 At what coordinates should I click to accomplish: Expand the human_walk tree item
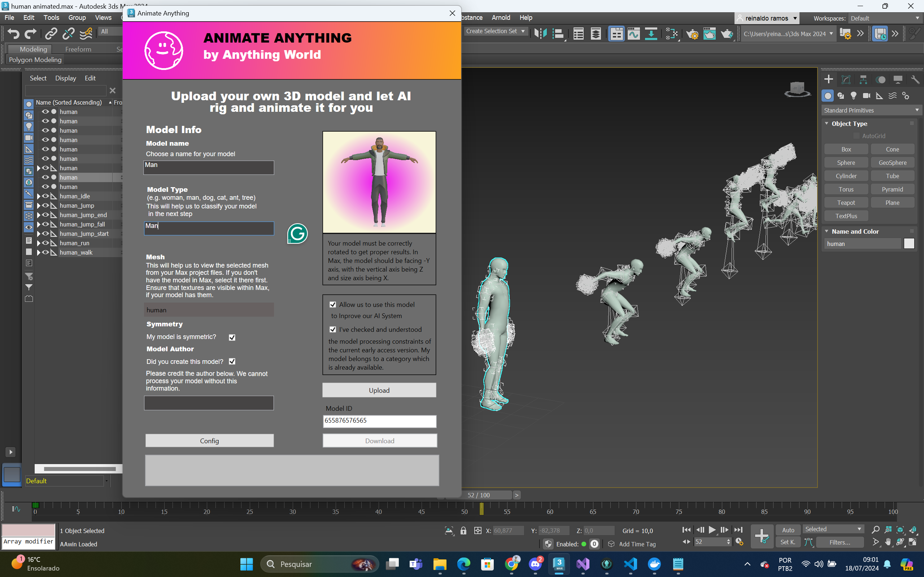(x=39, y=253)
